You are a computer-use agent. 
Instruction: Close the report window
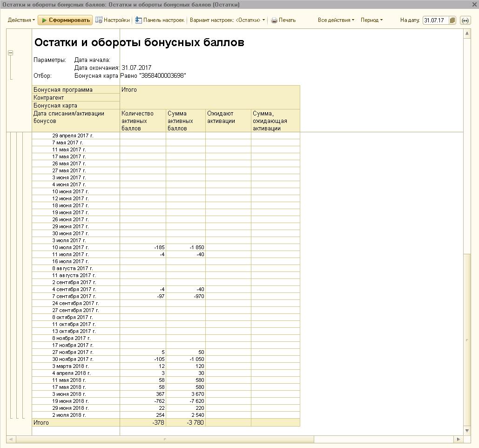pyautogui.click(x=474, y=5)
